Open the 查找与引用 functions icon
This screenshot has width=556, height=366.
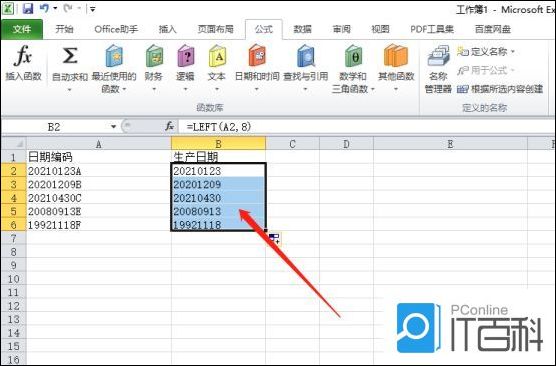click(306, 56)
